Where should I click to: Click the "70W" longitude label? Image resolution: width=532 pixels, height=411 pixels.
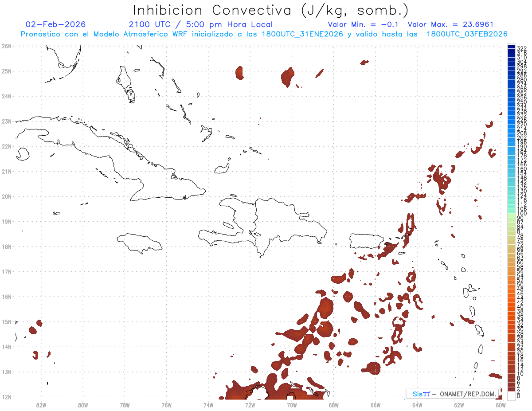point(292,404)
